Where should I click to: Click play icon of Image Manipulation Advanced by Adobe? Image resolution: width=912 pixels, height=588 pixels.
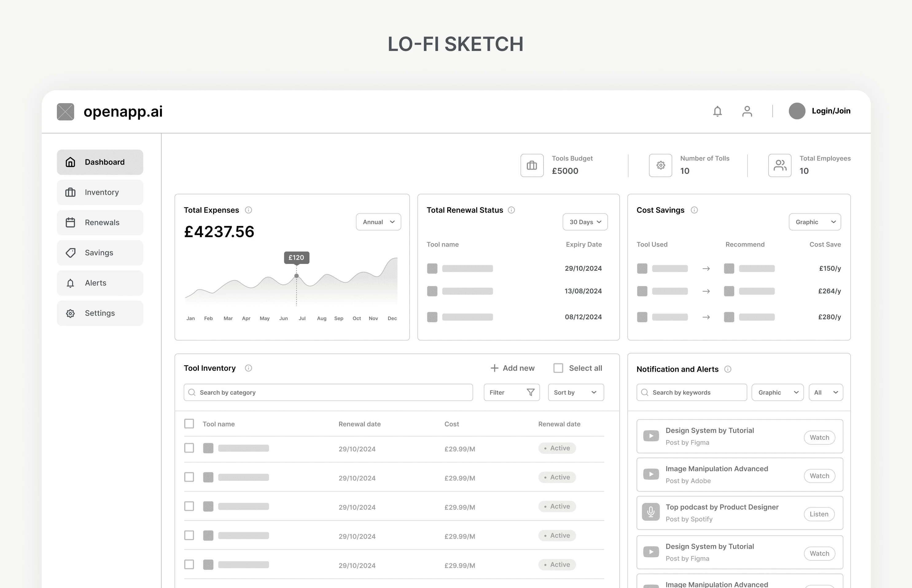651,474
